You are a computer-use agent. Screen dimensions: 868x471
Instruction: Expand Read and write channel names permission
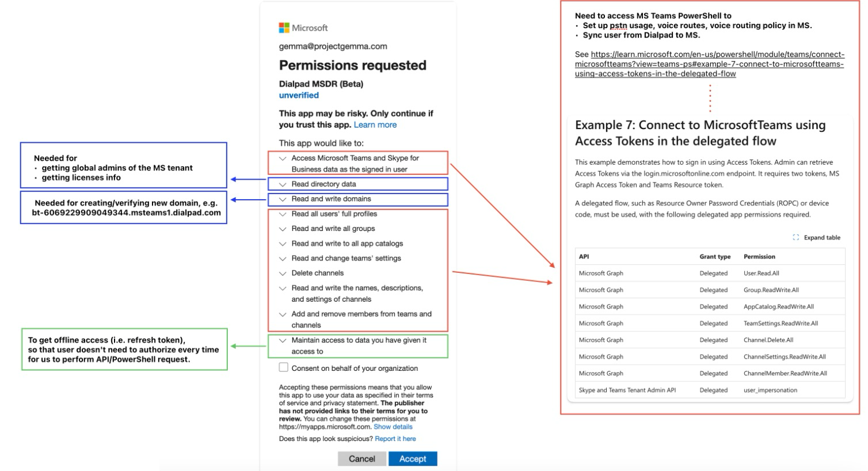(283, 288)
